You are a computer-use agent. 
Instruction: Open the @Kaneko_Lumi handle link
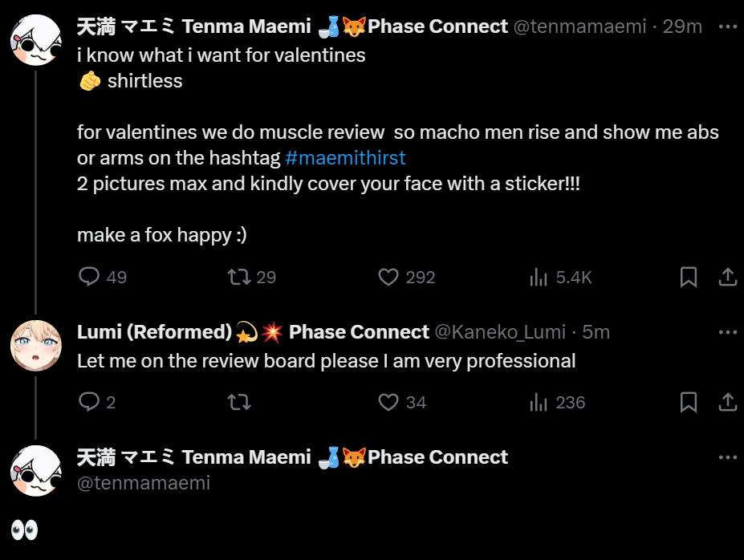click(500, 332)
